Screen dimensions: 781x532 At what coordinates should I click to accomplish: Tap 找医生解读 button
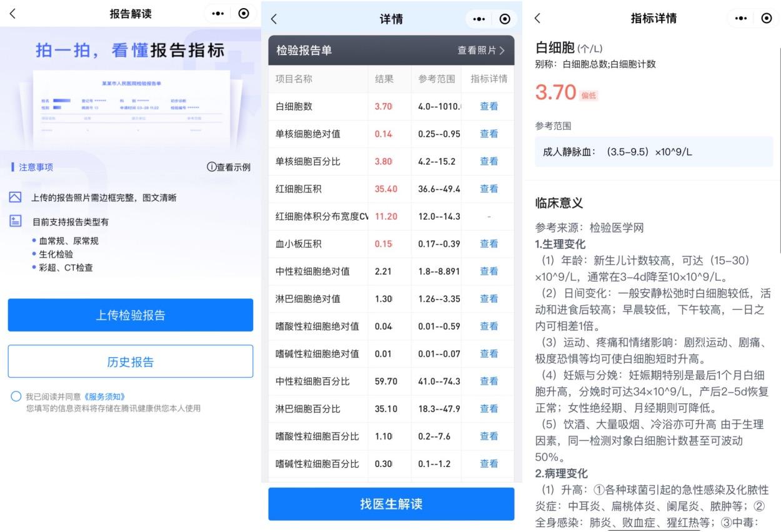click(x=391, y=504)
